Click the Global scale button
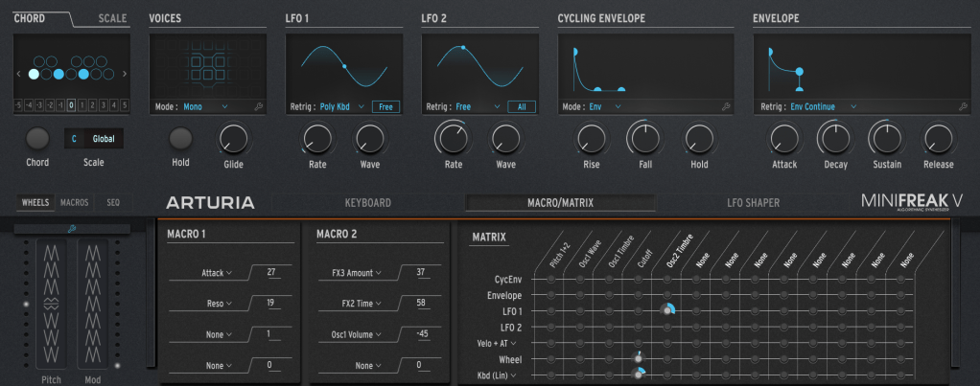The image size is (980, 386). click(104, 139)
